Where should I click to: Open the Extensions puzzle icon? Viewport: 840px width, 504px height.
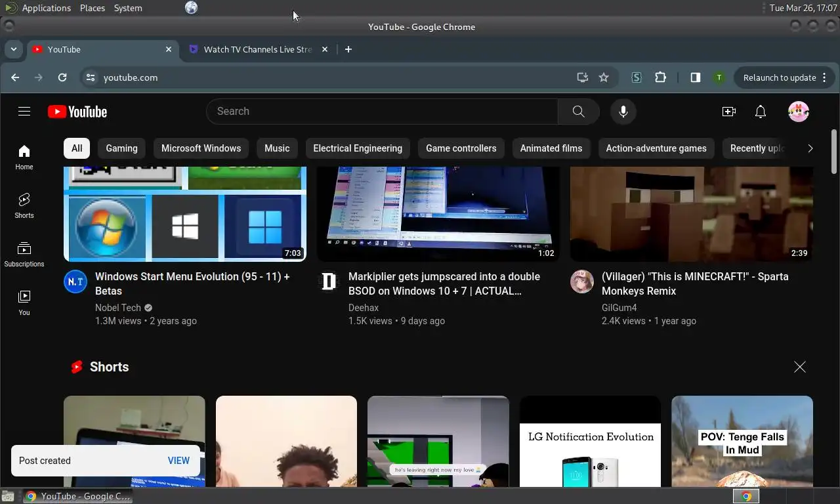[x=660, y=77]
